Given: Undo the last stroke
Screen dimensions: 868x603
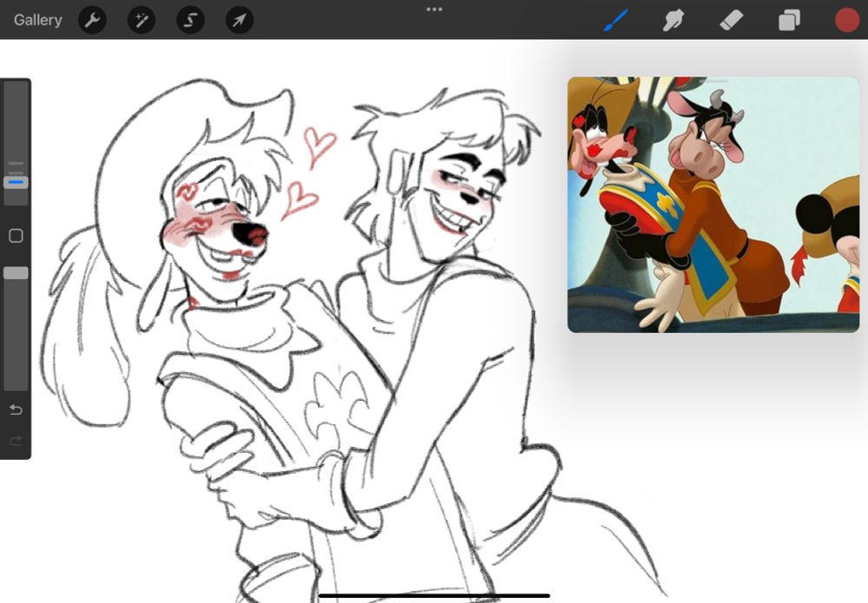Looking at the screenshot, I should coord(16,410).
